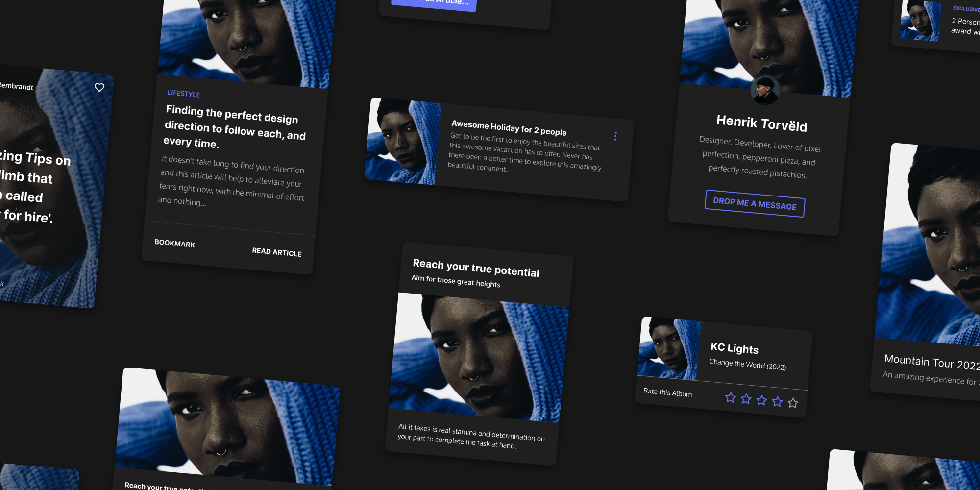
Task: Click the 'Get to be the first' description text
Action: point(524,152)
